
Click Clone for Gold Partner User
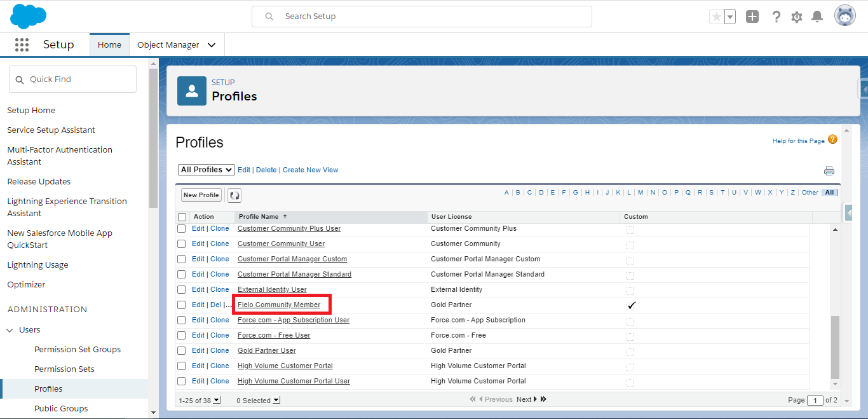(x=220, y=350)
